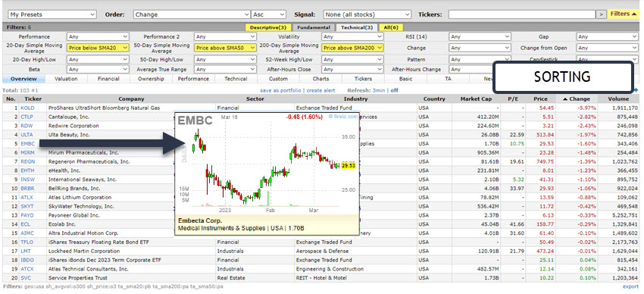This screenshot has height=294, width=644.
Task: Open the Change from Open dropdown
Action: point(608,48)
